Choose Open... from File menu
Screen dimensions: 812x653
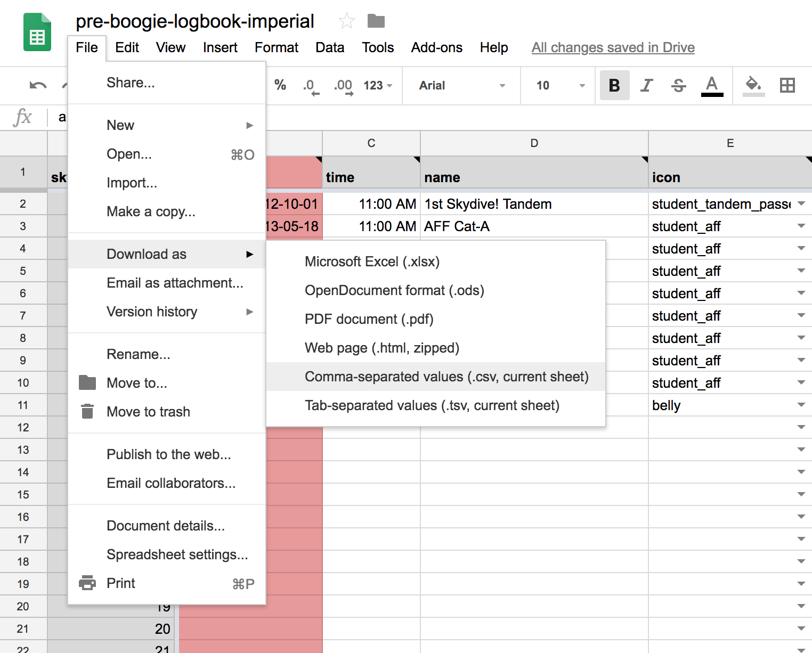(167, 154)
